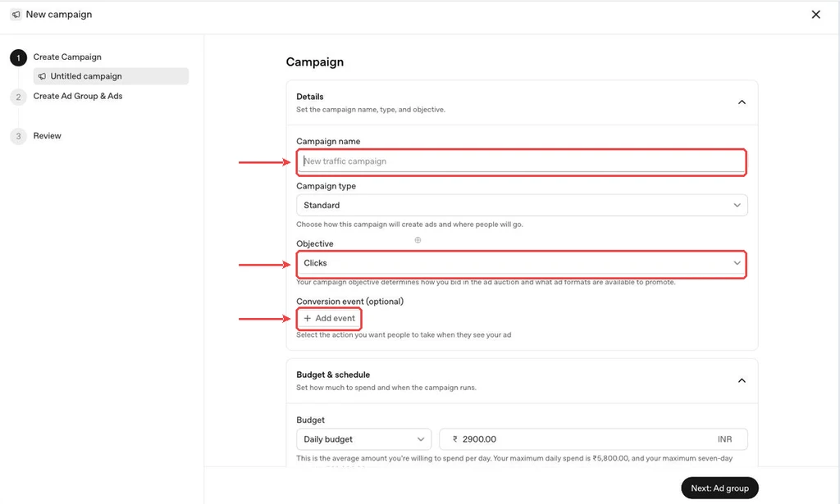
Task: Click the megaphone icon beside New campaign title
Action: tap(16, 15)
